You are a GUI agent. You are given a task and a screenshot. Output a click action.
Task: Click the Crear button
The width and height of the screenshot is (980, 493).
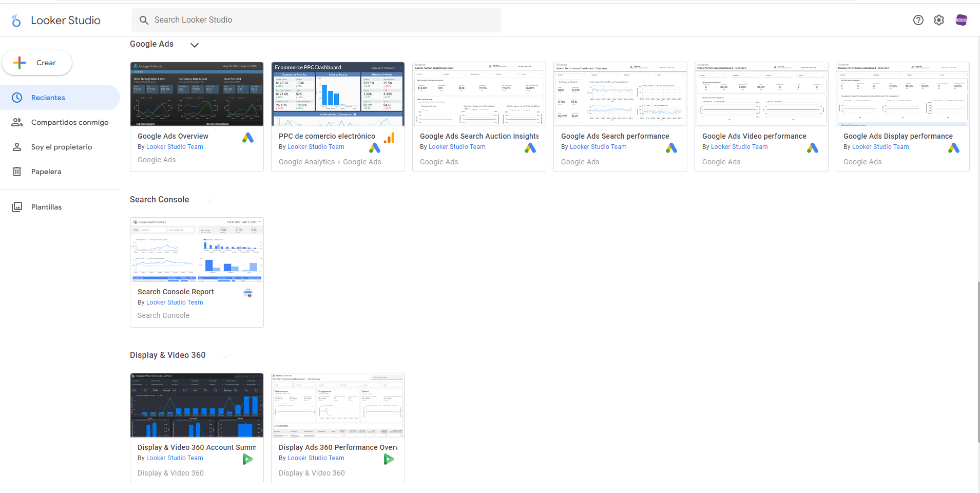tap(37, 63)
